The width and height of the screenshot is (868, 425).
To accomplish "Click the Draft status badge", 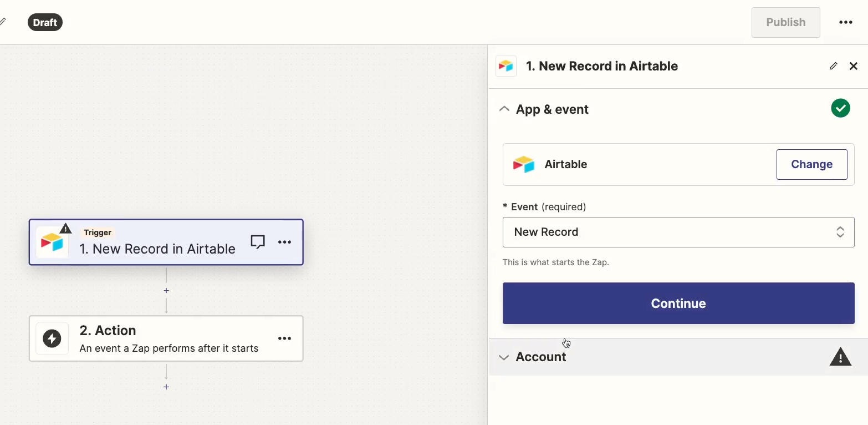I will [x=45, y=22].
